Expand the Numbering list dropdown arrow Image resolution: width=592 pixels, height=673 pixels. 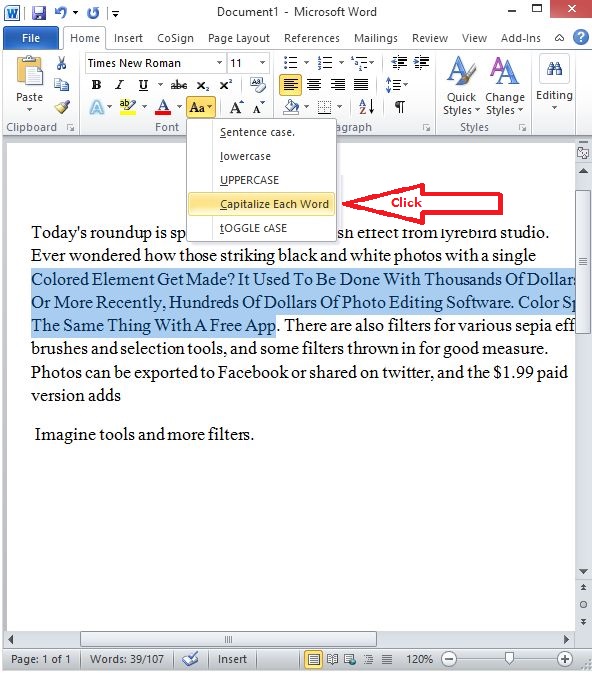[x=341, y=63]
